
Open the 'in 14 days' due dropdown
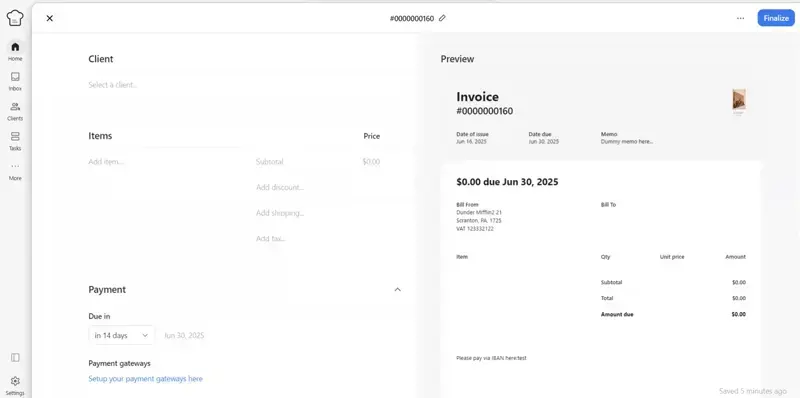[x=121, y=335]
